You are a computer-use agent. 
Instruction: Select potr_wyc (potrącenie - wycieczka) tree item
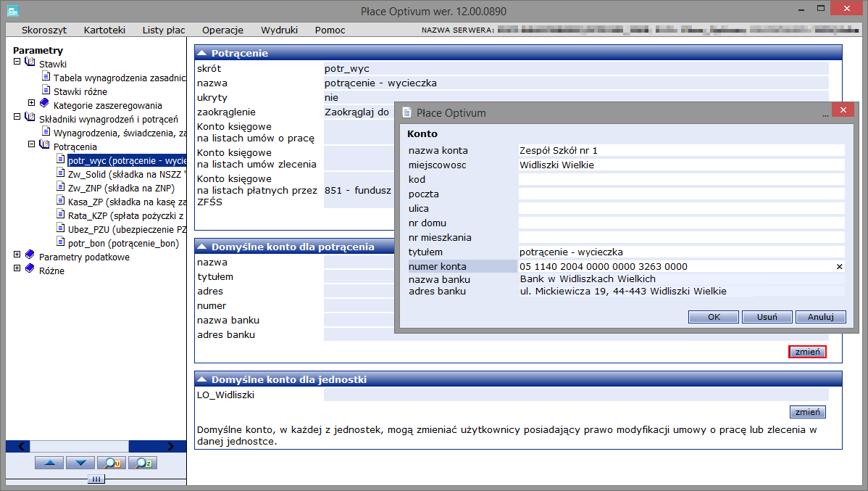(127, 161)
